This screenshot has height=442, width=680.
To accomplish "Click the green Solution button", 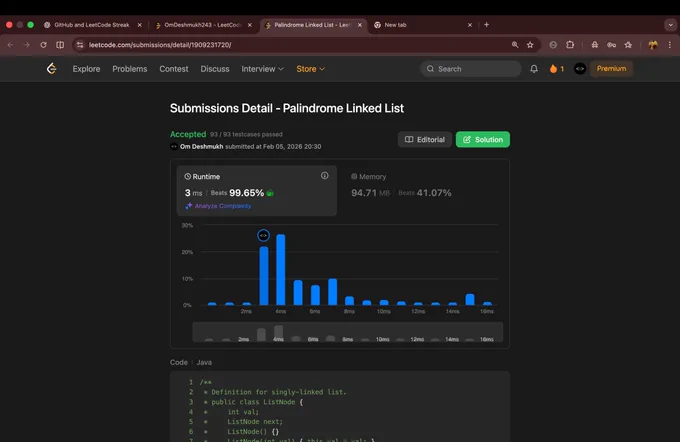I will pyautogui.click(x=483, y=140).
